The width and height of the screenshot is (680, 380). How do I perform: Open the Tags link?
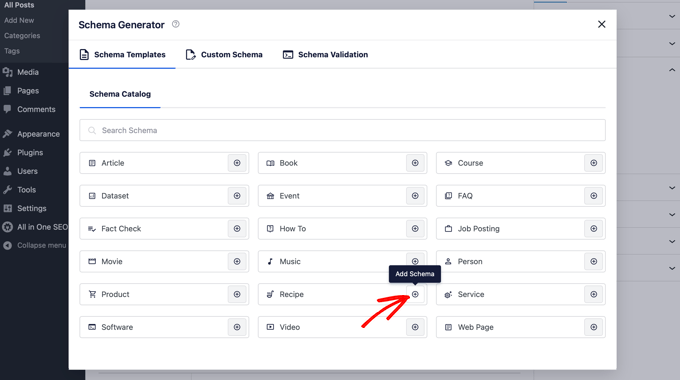(12, 51)
